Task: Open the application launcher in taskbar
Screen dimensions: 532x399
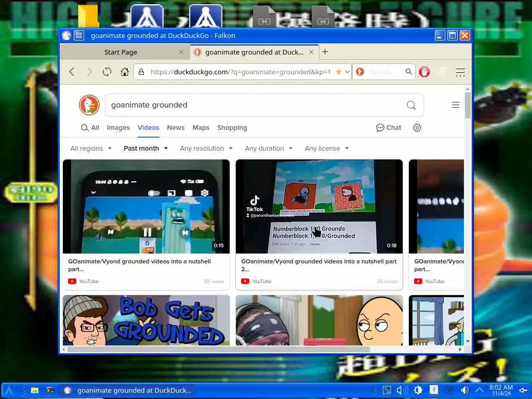Action: 9,391
